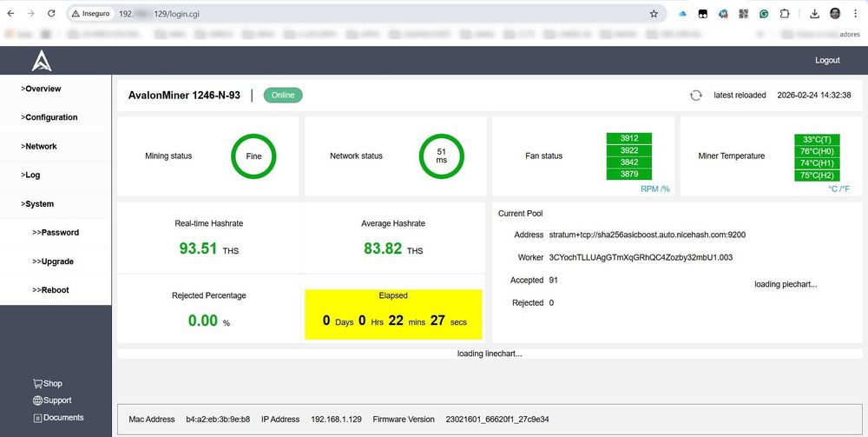This screenshot has height=437, width=868.
Task: Click the nicehash stratum pool address
Action: click(x=648, y=235)
